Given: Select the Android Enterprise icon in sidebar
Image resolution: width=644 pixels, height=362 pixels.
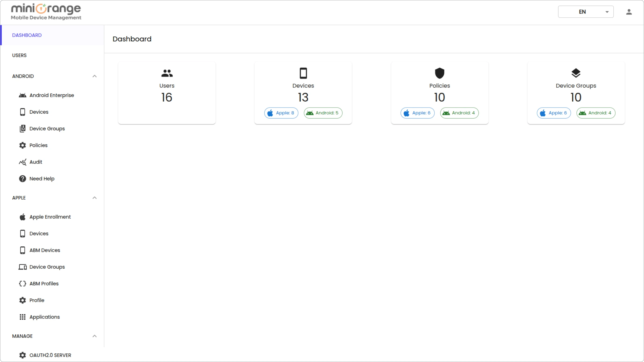Looking at the screenshot, I should point(23,95).
